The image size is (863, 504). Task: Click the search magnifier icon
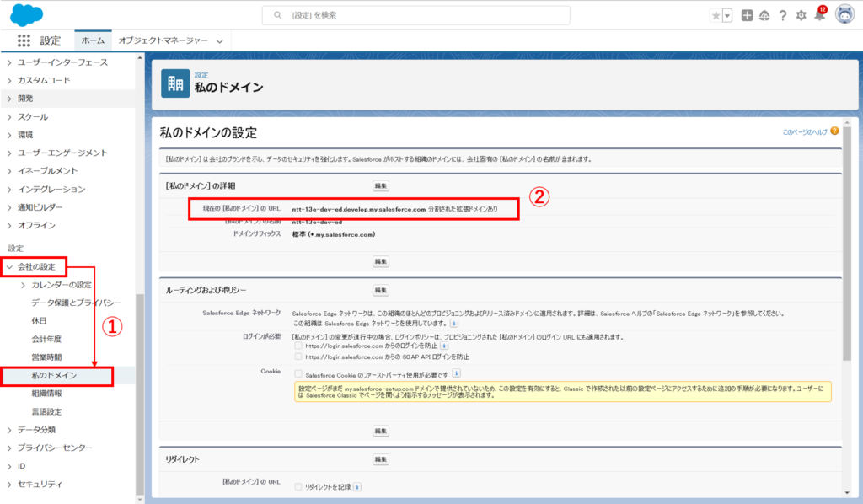(x=278, y=15)
